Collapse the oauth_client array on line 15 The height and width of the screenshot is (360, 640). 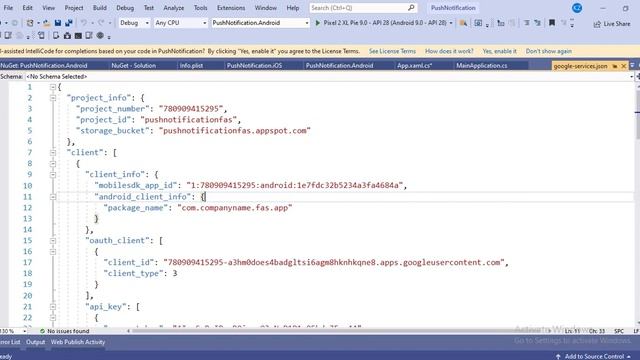tap(53, 241)
